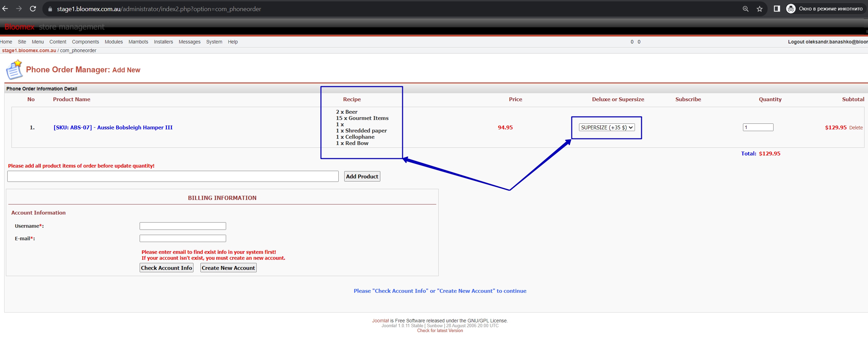Open the Modules menu
Viewport: 868px width, 338px height.
(114, 42)
